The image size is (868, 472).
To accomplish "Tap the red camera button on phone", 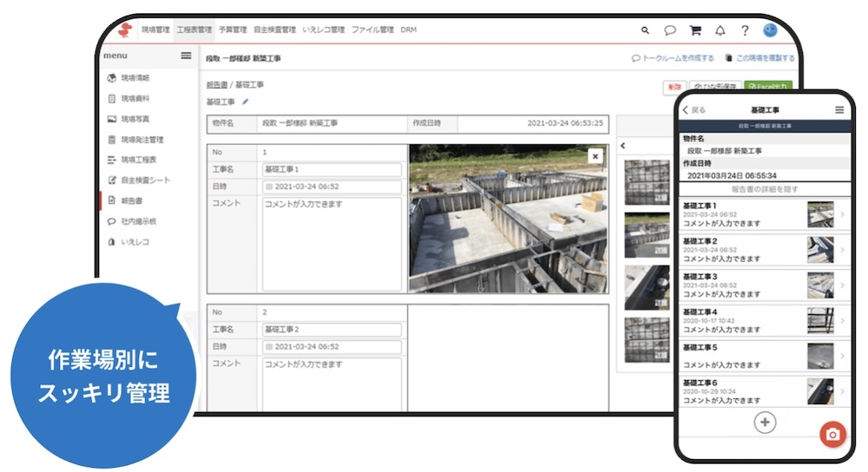I will coord(832,435).
